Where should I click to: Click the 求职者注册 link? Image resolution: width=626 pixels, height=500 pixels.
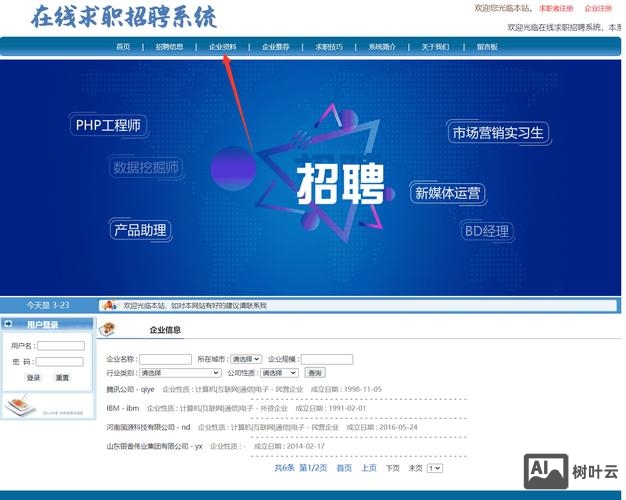556,8
